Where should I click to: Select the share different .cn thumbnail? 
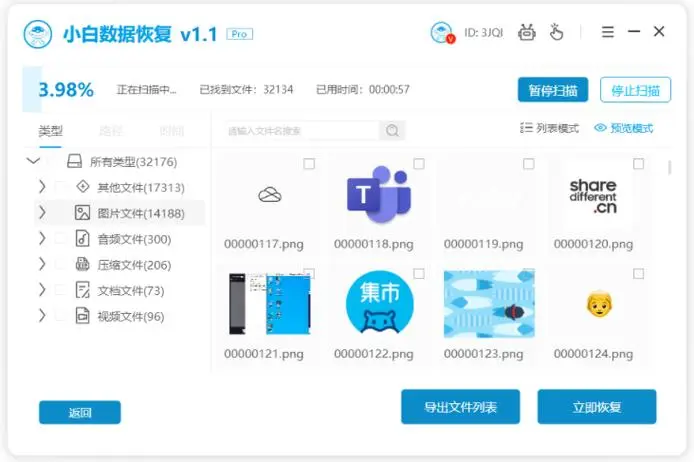click(x=593, y=196)
